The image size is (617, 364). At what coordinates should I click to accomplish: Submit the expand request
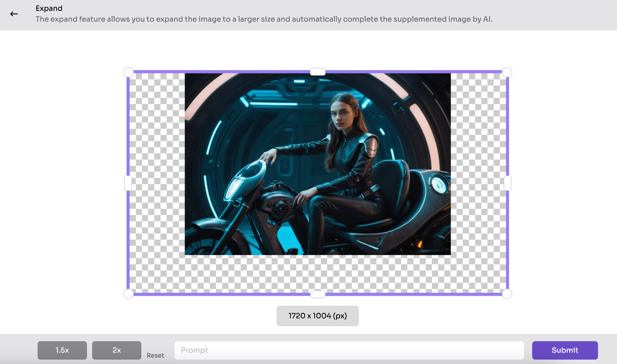[x=565, y=350]
